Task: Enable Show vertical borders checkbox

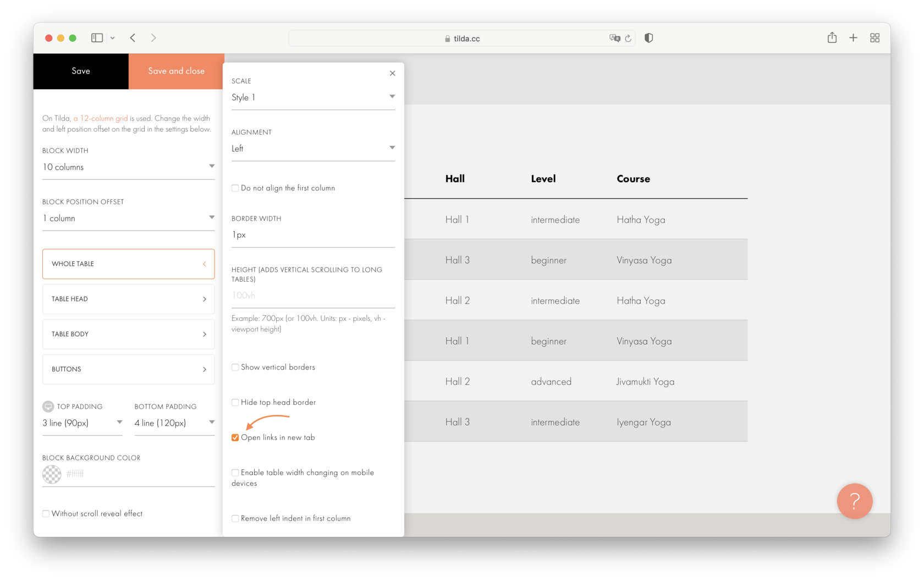Action: [x=235, y=367]
